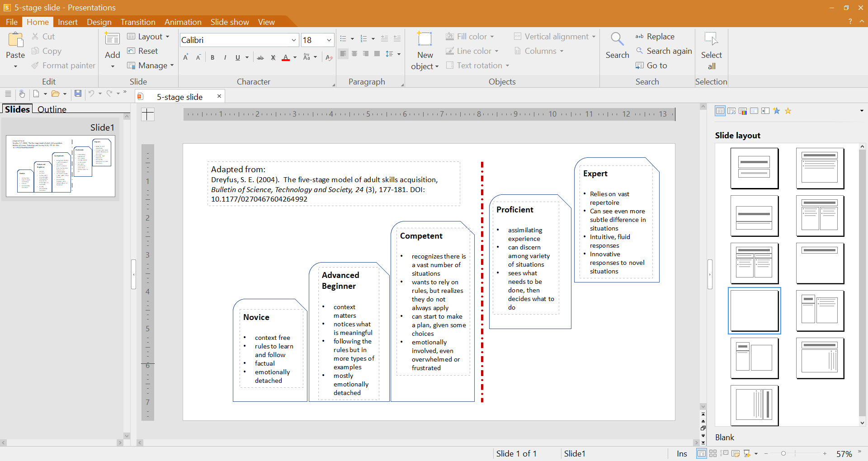Open the New object dropdown arrow
Image resolution: width=868 pixels, height=461 pixels.
pyautogui.click(x=437, y=67)
